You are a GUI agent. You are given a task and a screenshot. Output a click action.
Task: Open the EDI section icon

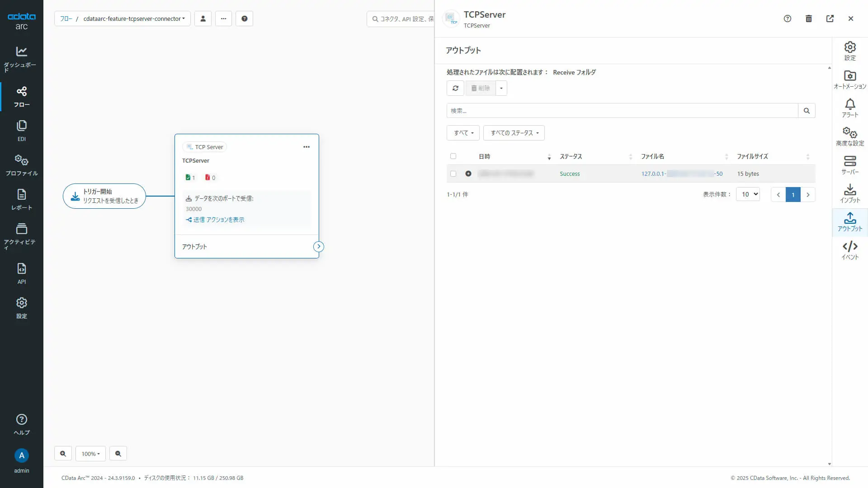[21, 130]
